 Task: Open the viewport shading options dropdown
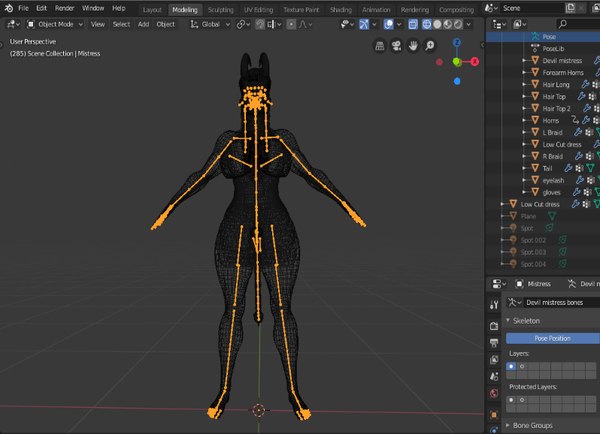click(x=468, y=24)
